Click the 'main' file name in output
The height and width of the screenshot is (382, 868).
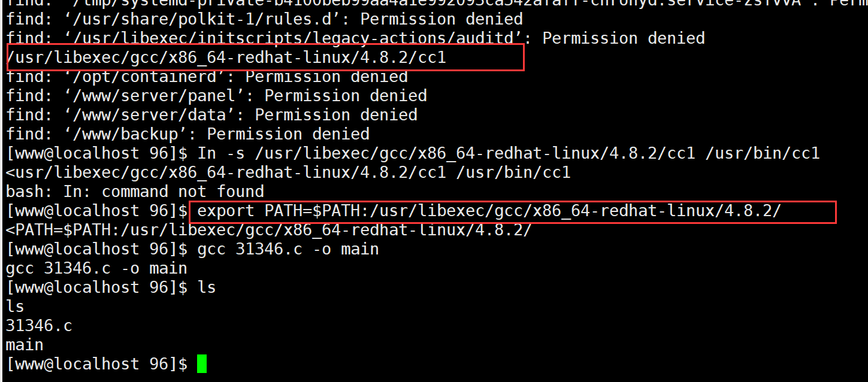tap(25, 345)
